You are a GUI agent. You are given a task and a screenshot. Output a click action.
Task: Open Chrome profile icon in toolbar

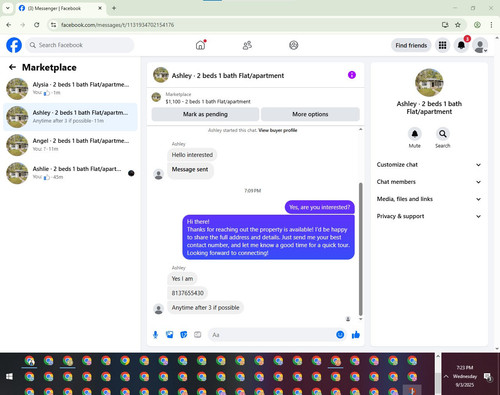pyautogui.click(x=477, y=25)
